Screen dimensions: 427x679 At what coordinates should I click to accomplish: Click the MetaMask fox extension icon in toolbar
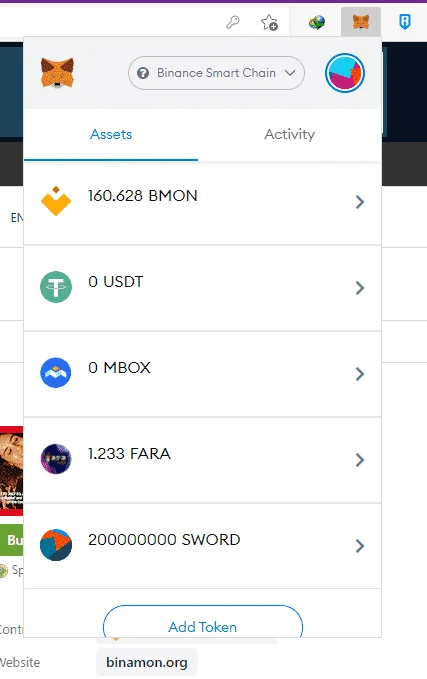pos(361,22)
